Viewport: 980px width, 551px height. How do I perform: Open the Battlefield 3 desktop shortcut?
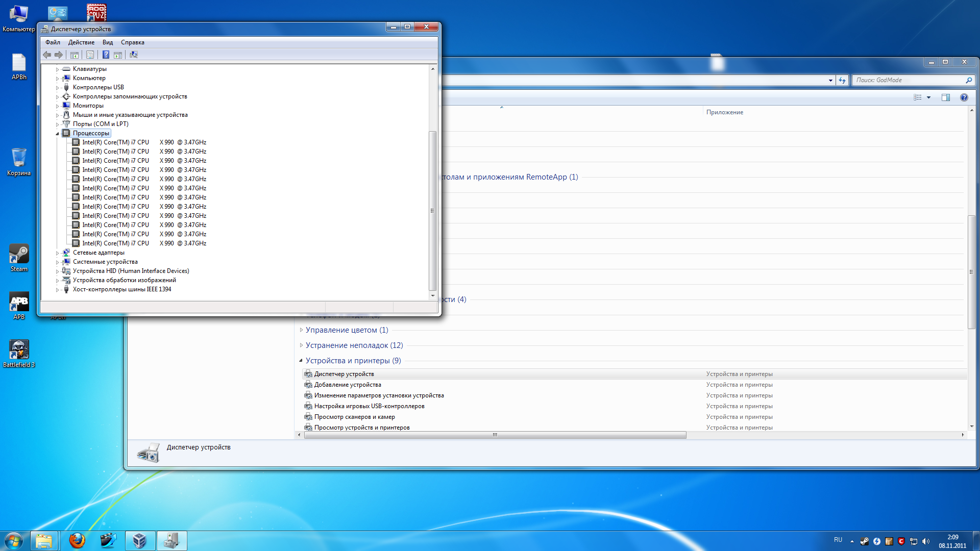19,354
